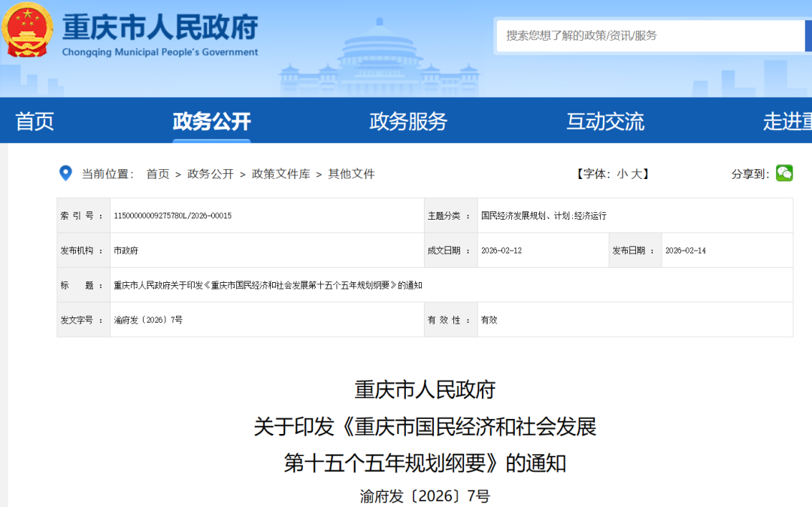
Task: Open the 政务公开 navigation tab
Action: tap(211, 120)
